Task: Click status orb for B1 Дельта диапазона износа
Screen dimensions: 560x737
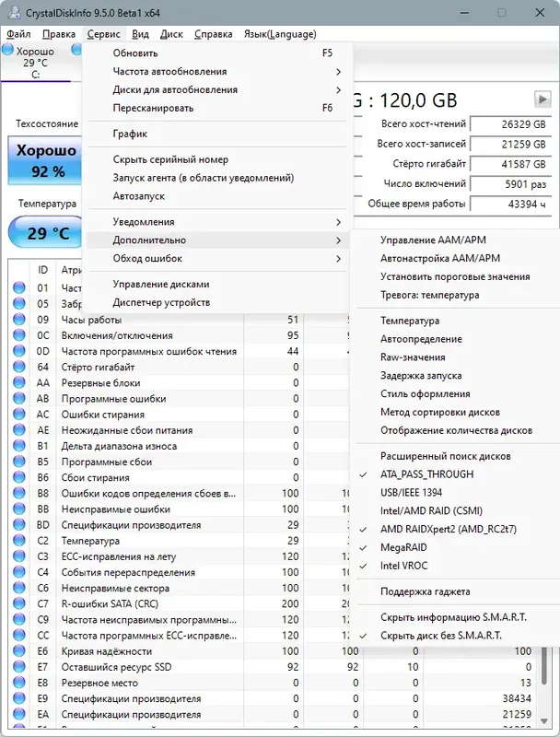Action: (x=19, y=446)
